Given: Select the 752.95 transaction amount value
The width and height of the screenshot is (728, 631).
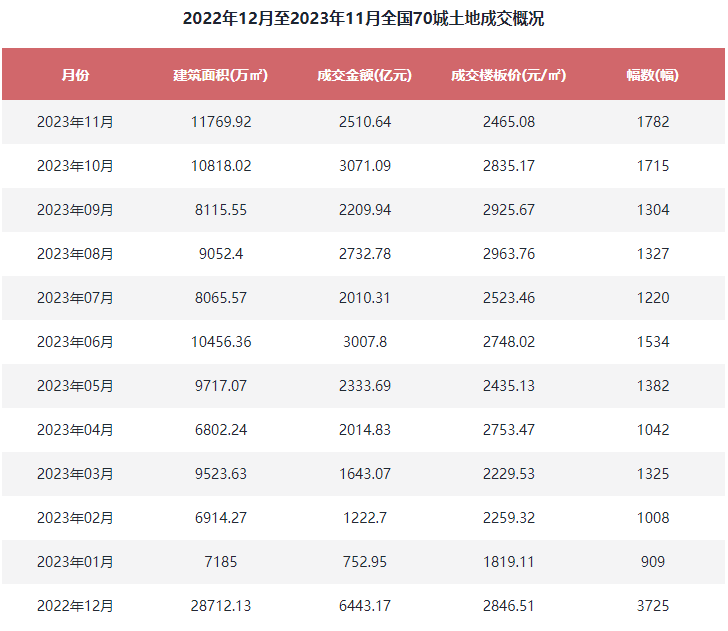Looking at the screenshot, I should 364,562.
